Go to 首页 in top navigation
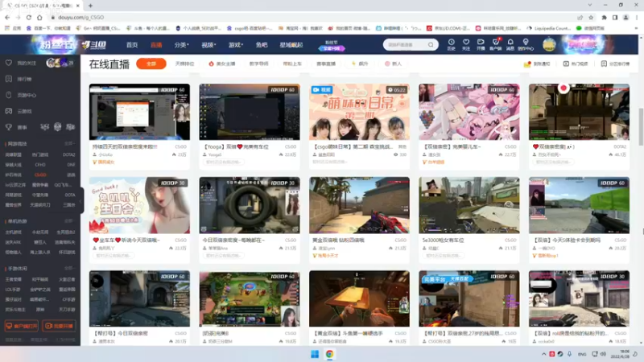The height and width of the screenshot is (362, 644). click(x=132, y=45)
